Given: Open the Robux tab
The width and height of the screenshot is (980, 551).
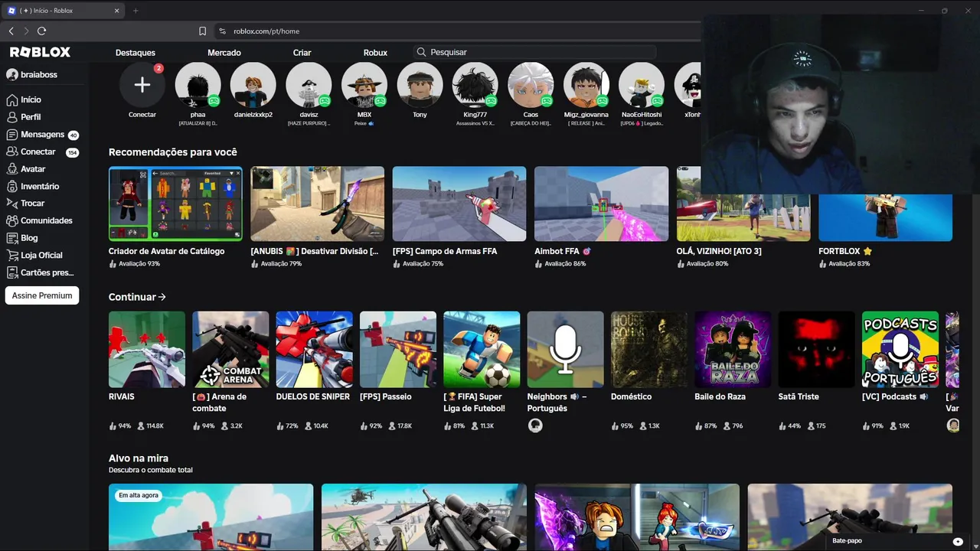Looking at the screenshot, I should (375, 53).
